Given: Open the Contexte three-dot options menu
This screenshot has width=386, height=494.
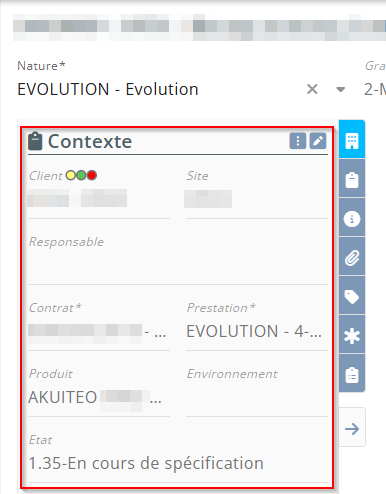Looking at the screenshot, I should [298, 141].
